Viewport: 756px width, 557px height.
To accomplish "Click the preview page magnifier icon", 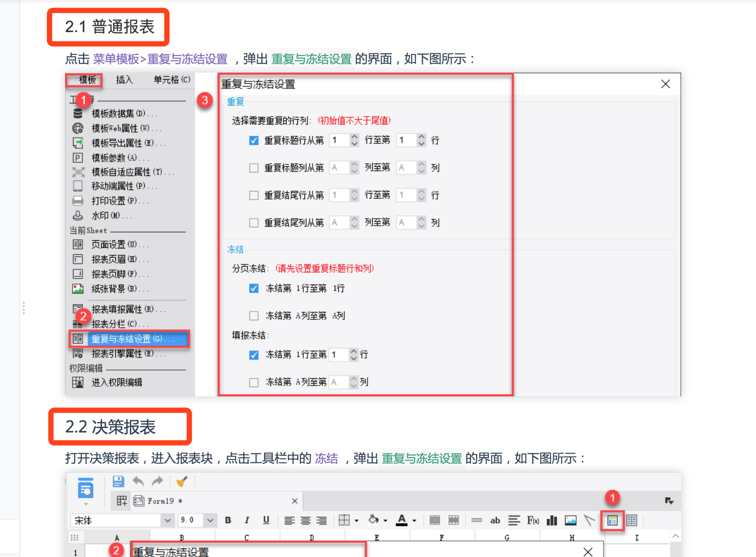I will pyautogui.click(x=86, y=488).
